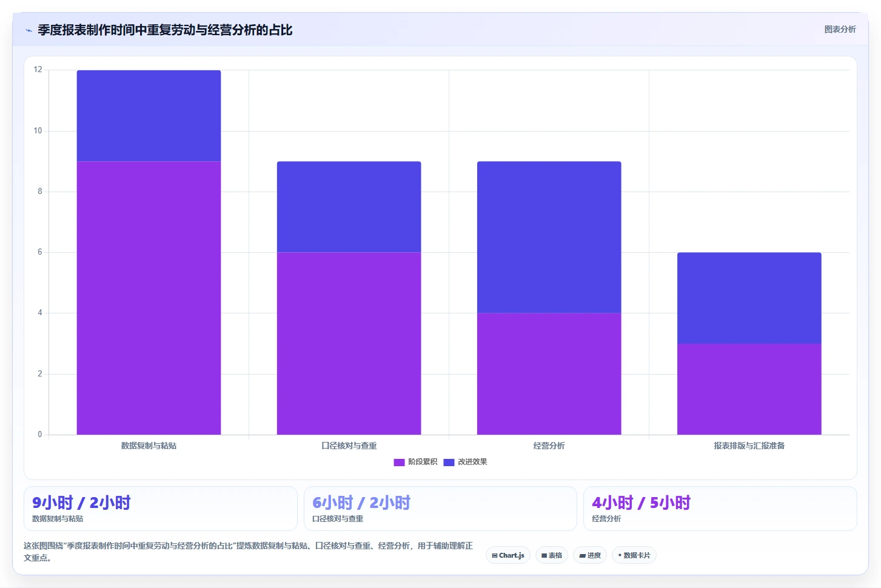Screen dimensions: 881x588
Task: Toggle the 阶段累积 legend item
Action: point(415,462)
